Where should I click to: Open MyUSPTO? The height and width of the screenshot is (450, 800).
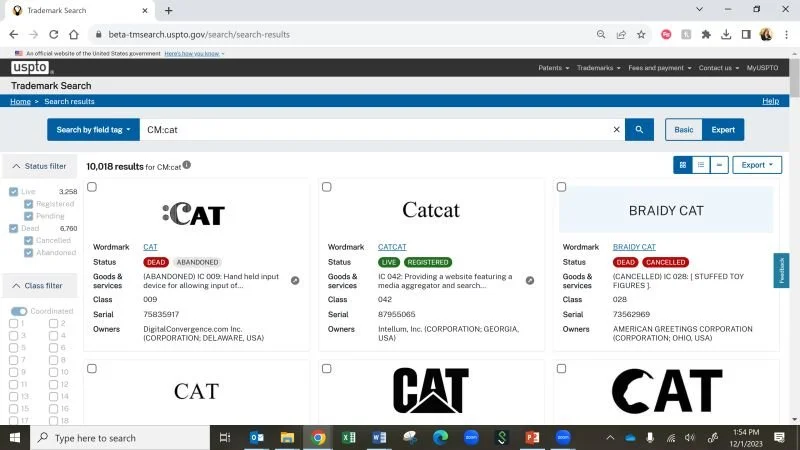click(x=762, y=68)
